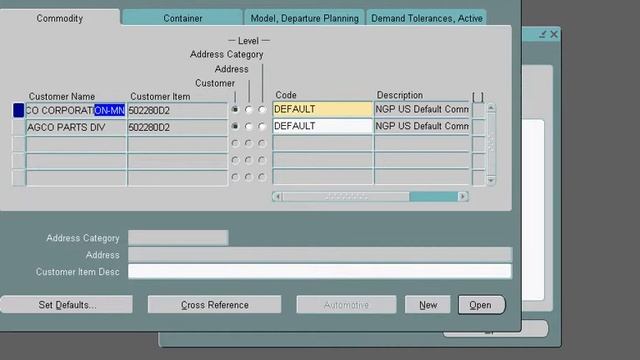Click the Set Defaults button
Image resolution: width=640 pixels, height=360 pixels.
(x=67, y=305)
